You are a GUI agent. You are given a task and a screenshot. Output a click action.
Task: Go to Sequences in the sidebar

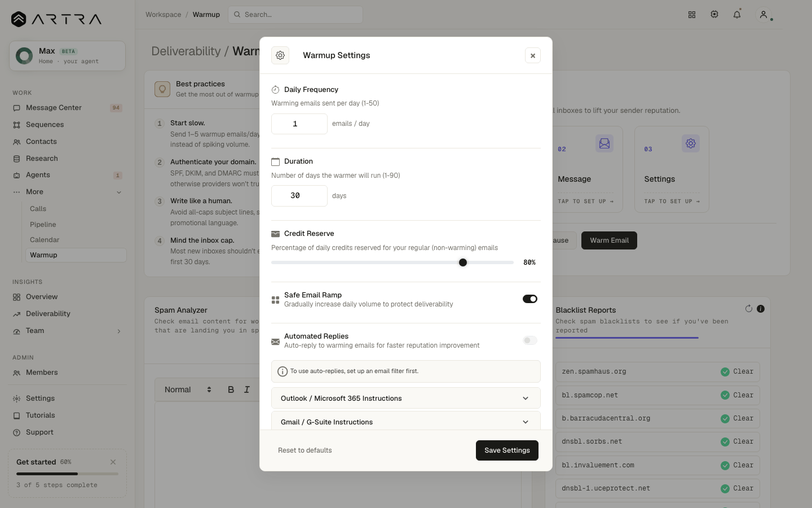click(68, 125)
